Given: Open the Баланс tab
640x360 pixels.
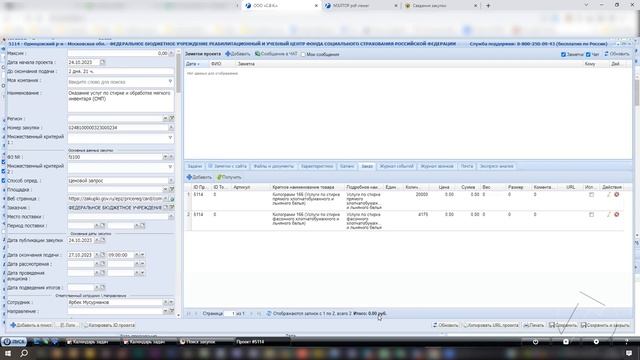Looking at the screenshot, I should pos(347,167).
